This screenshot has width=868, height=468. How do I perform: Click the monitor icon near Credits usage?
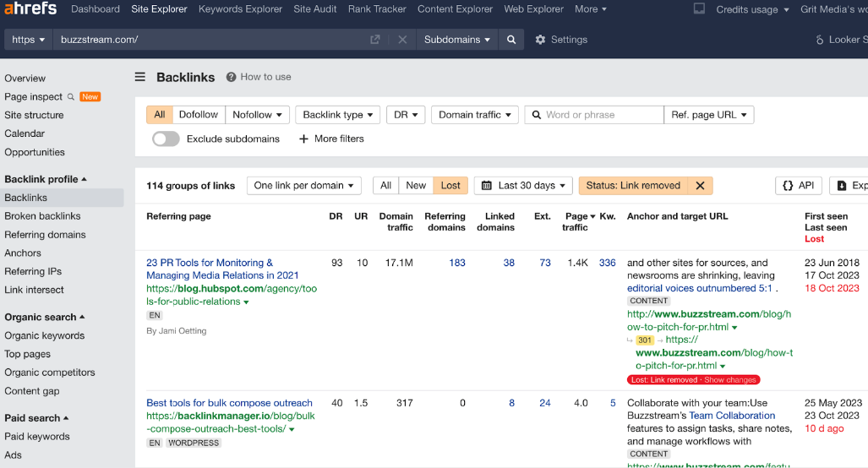(699, 8)
